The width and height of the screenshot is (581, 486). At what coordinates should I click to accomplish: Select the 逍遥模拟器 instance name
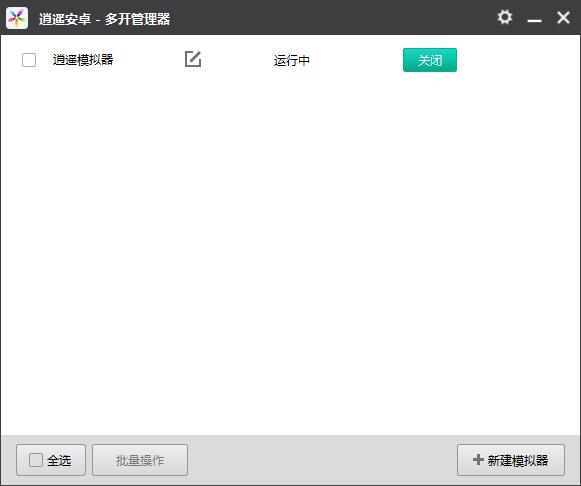[83, 60]
